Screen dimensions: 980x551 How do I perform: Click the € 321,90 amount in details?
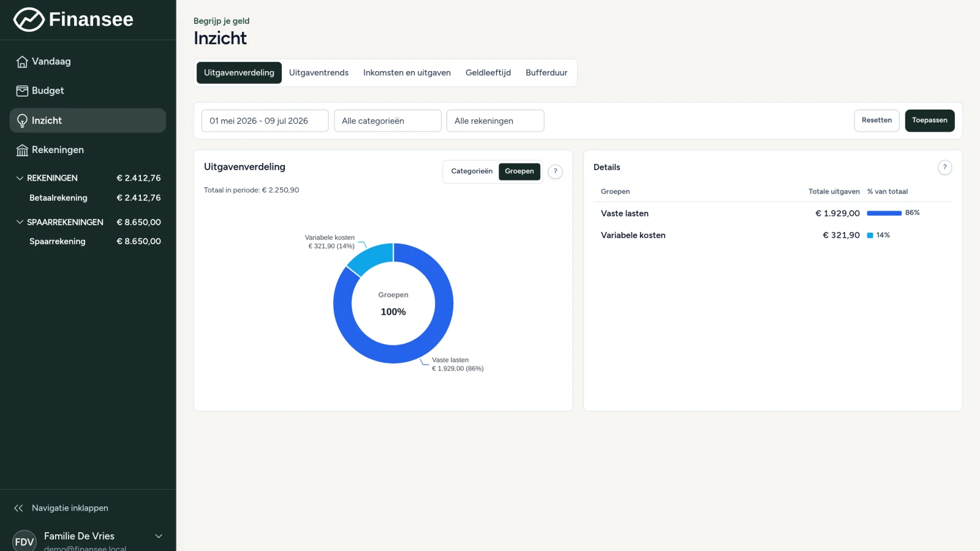click(841, 235)
